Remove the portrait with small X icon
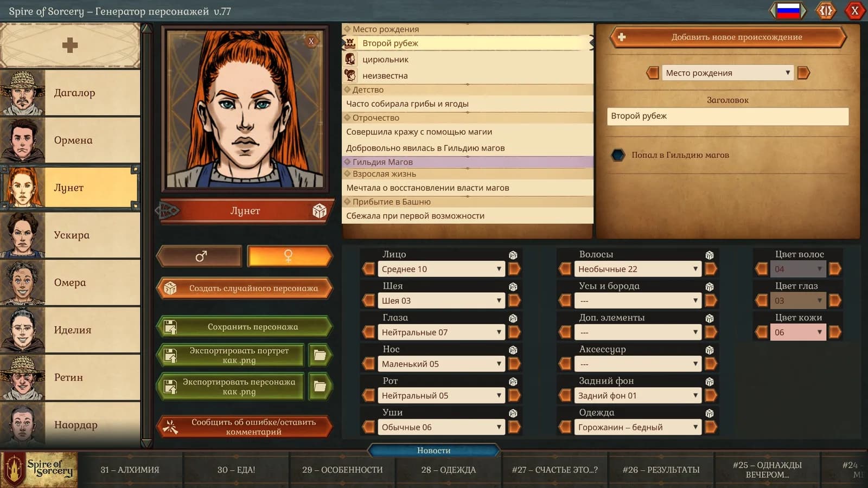The height and width of the screenshot is (488, 868). click(x=311, y=41)
